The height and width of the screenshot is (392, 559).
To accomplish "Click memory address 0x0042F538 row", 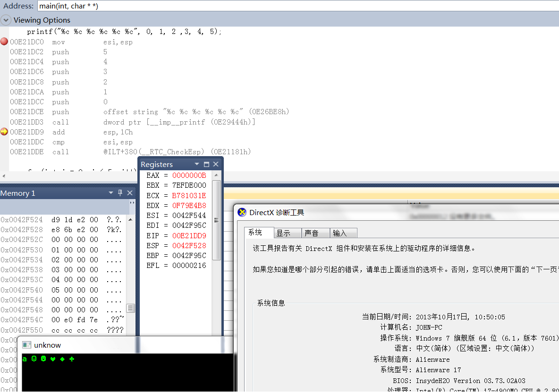I will 62,270.
